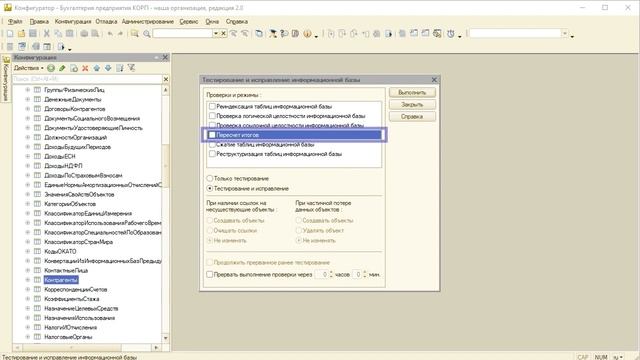
Task: Click the Move down arrow icon
Action: tap(108, 68)
